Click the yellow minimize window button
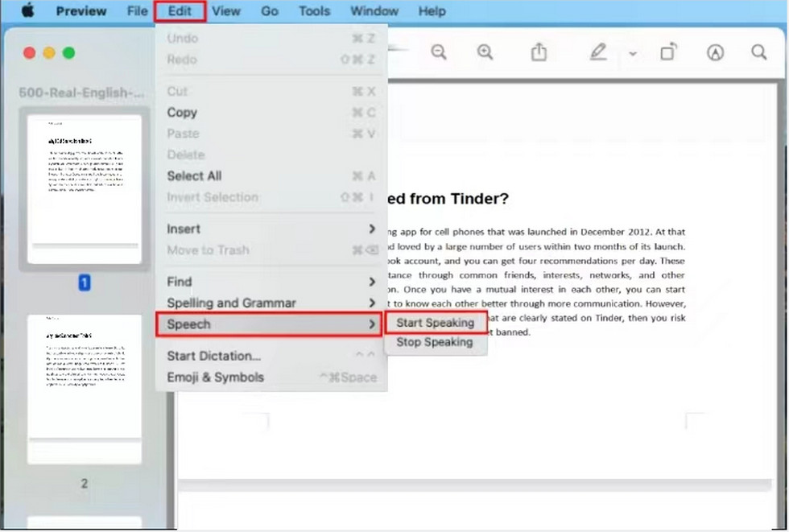Screen dimensions: 789x532 pos(49,53)
